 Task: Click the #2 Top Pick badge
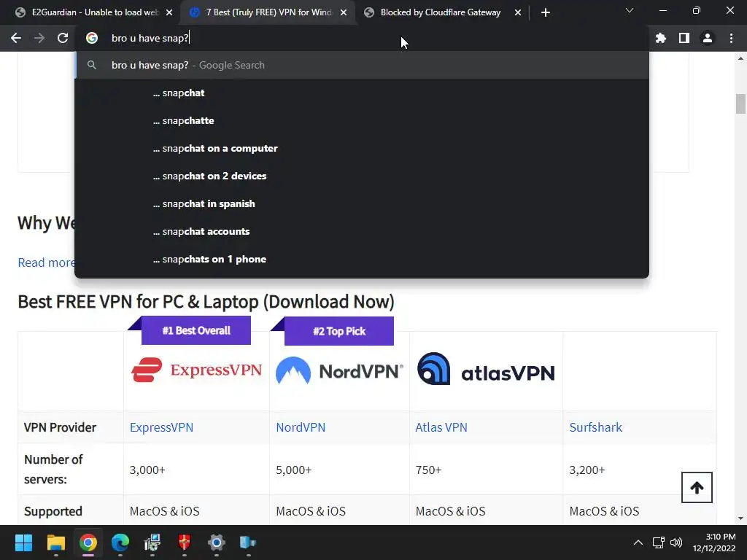click(x=338, y=331)
